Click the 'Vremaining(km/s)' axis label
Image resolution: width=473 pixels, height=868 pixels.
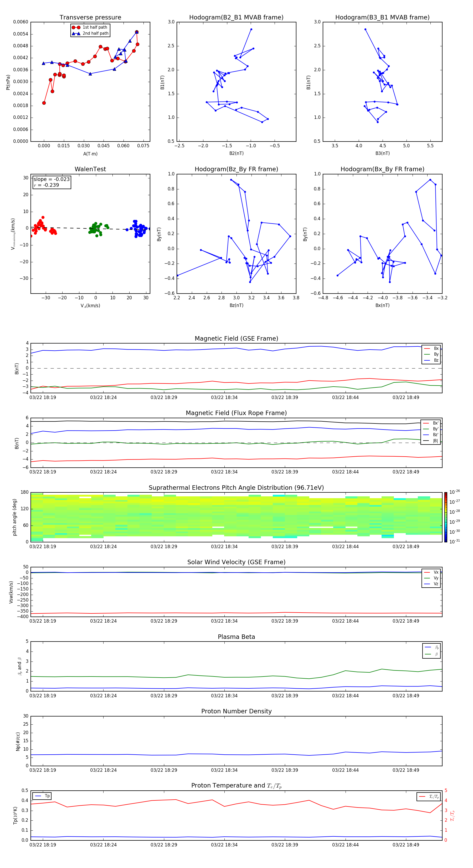(13, 234)
